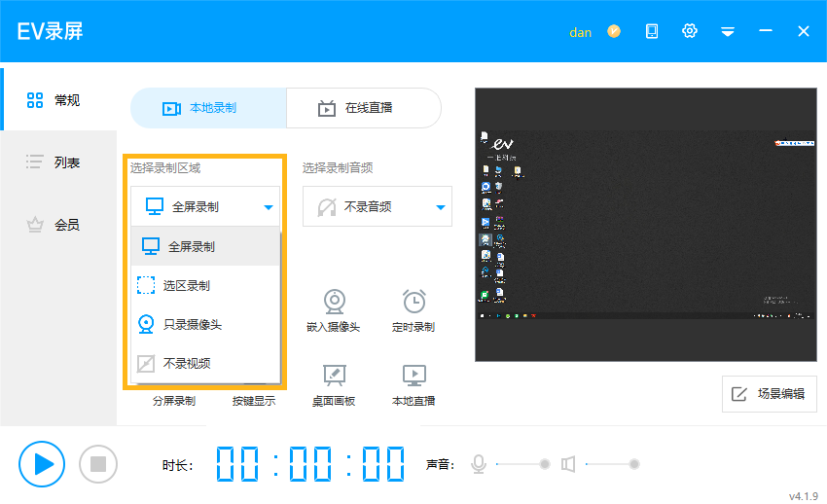Image resolution: width=827 pixels, height=504 pixels.
Task: Click the 嵌入摄像头 webcam icon
Action: [335, 302]
